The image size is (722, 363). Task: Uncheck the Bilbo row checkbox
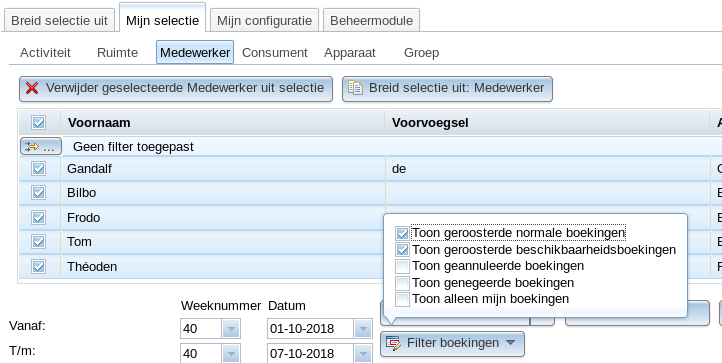click(39, 193)
